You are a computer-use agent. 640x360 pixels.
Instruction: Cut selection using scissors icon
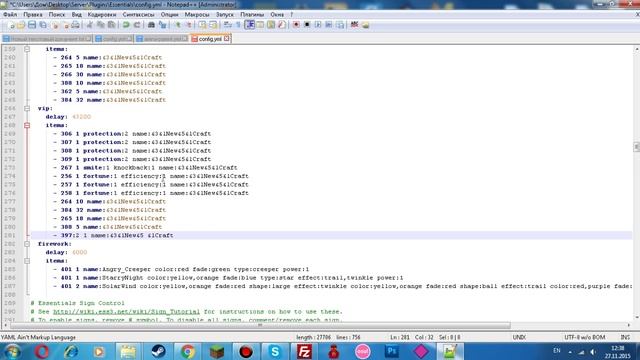pos(90,25)
